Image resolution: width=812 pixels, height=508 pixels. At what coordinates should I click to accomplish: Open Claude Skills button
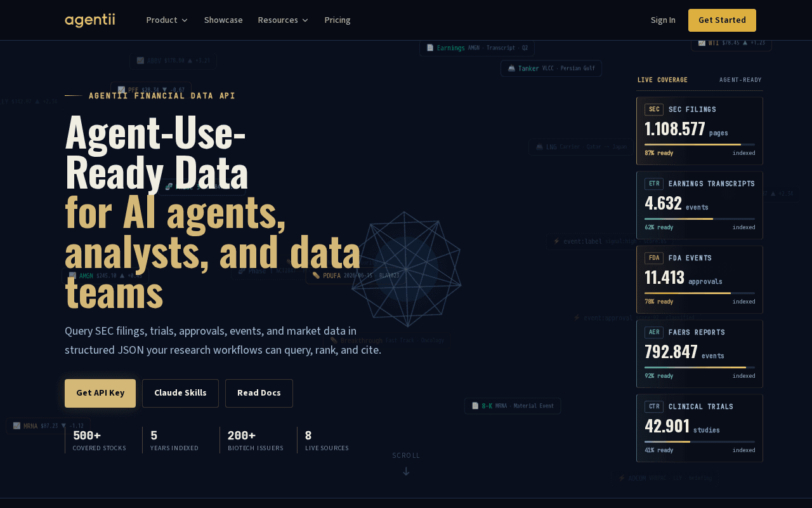tap(180, 393)
